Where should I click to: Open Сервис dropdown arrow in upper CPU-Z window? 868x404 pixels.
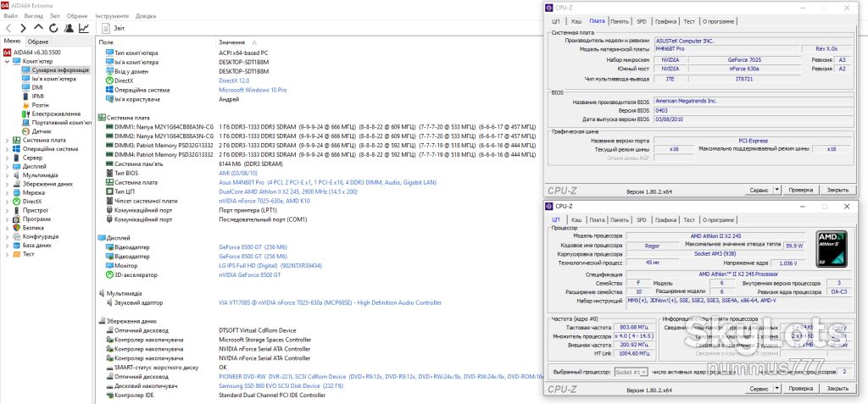[776, 190]
